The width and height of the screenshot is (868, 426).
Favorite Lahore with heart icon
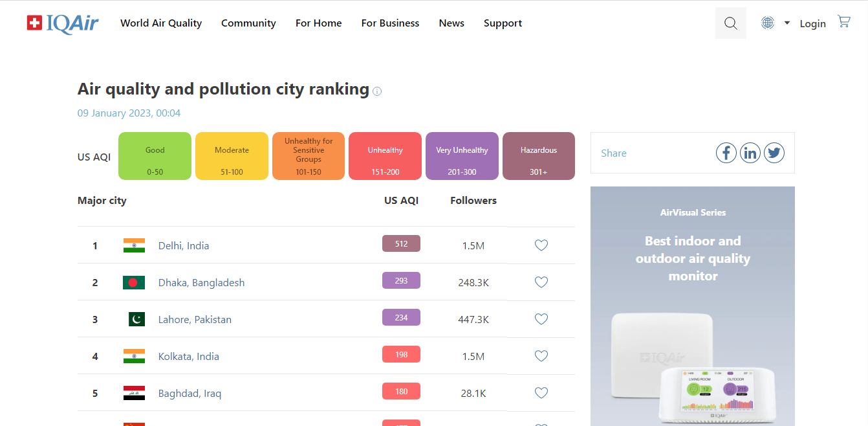coord(541,319)
